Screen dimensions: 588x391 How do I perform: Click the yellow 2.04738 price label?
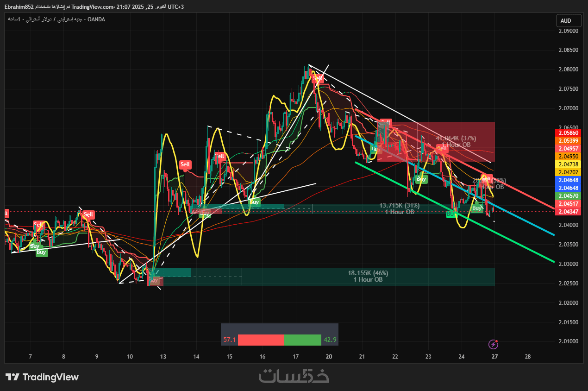[567, 164]
